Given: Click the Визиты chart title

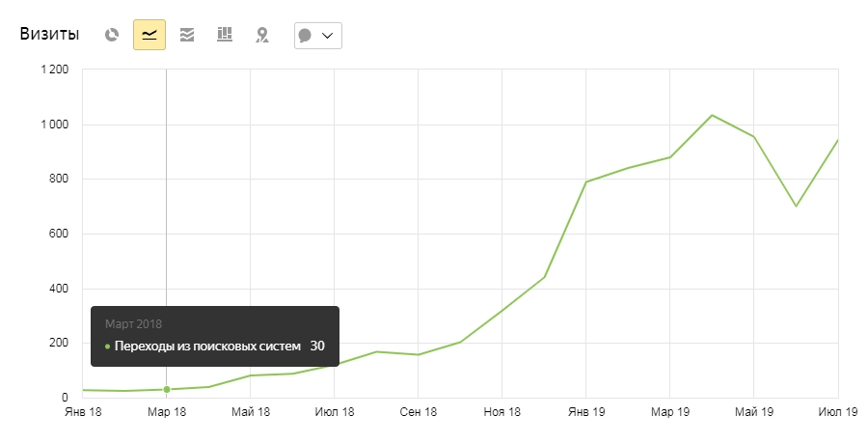Looking at the screenshot, I should (x=51, y=35).
